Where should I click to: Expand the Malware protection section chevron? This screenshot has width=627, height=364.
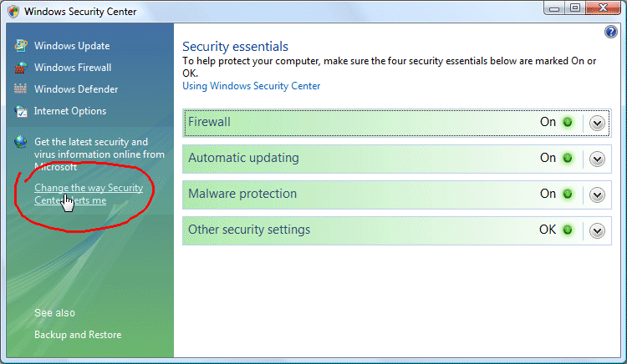click(597, 195)
